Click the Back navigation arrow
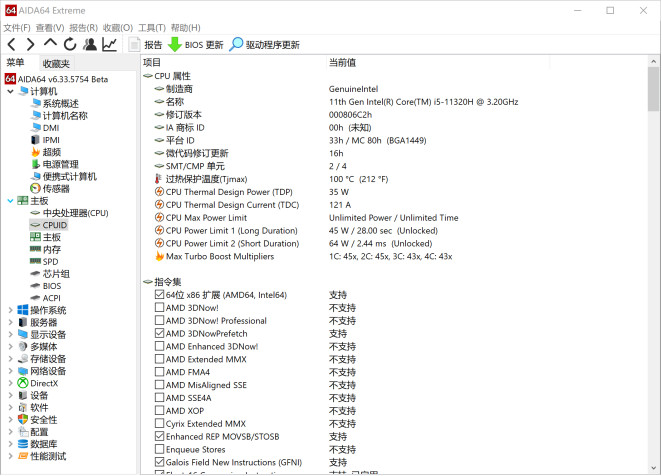The height and width of the screenshot is (476, 662). [x=12, y=45]
